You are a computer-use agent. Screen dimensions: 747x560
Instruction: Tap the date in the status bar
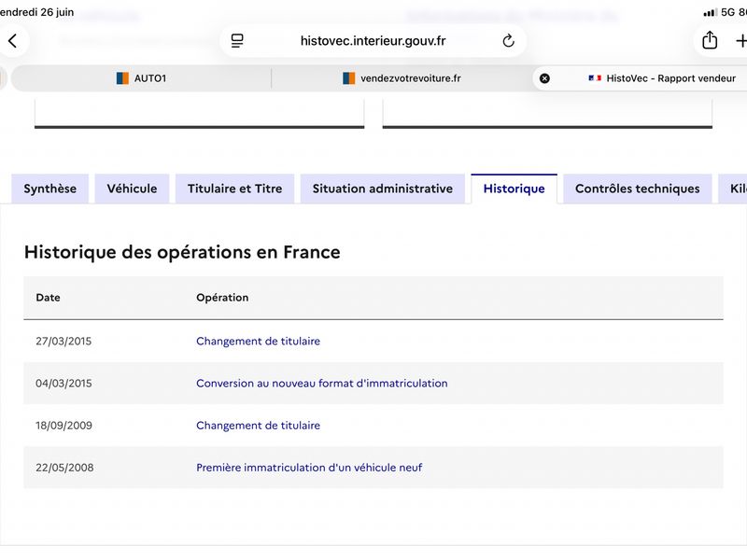pos(36,12)
